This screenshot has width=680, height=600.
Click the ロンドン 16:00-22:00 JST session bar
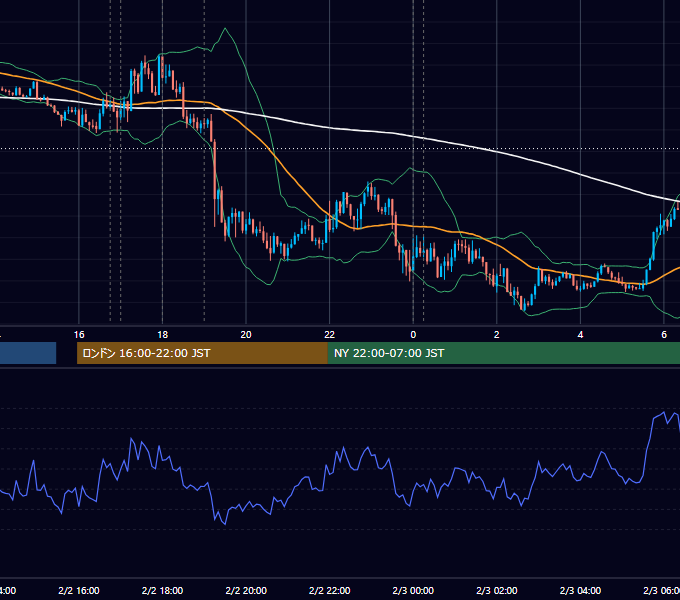pyautogui.click(x=202, y=353)
